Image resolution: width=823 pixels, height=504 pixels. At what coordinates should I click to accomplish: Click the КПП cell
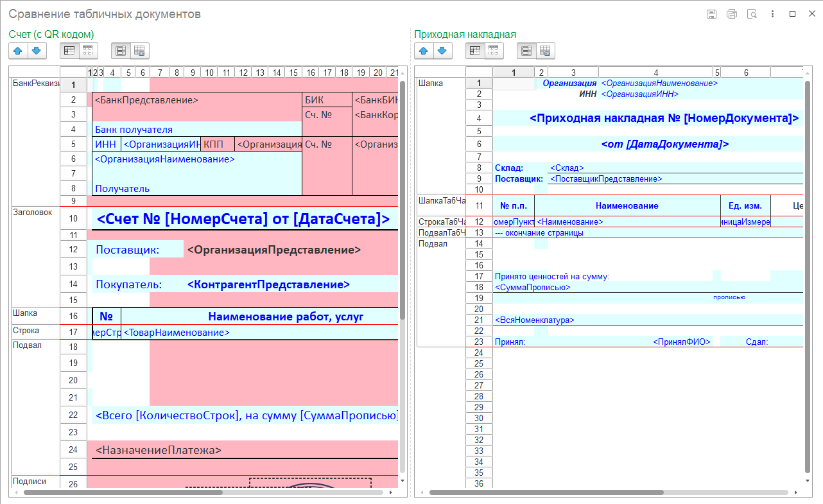coord(218,144)
